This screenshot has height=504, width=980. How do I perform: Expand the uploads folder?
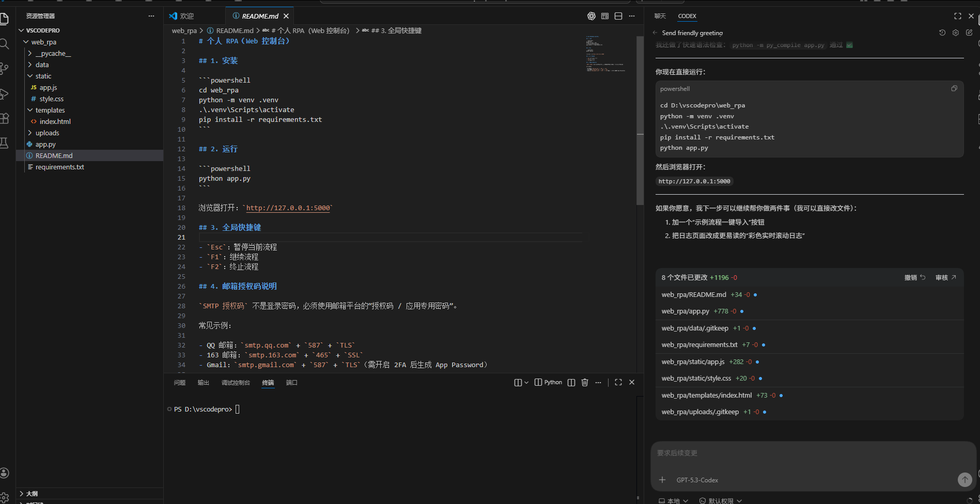click(30, 133)
